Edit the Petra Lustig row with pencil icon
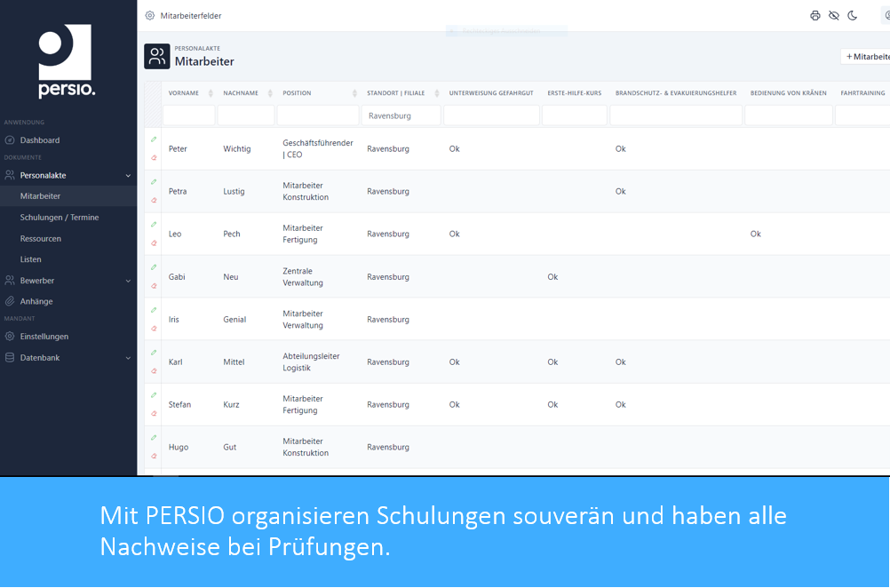Image resolution: width=890 pixels, height=588 pixels. [154, 181]
